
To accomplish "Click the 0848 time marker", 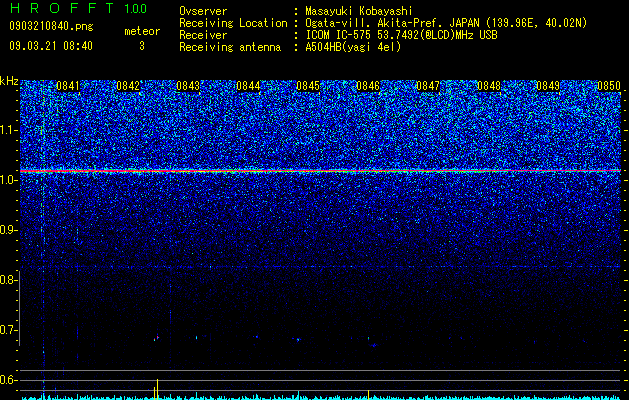I will click(x=489, y=86).
